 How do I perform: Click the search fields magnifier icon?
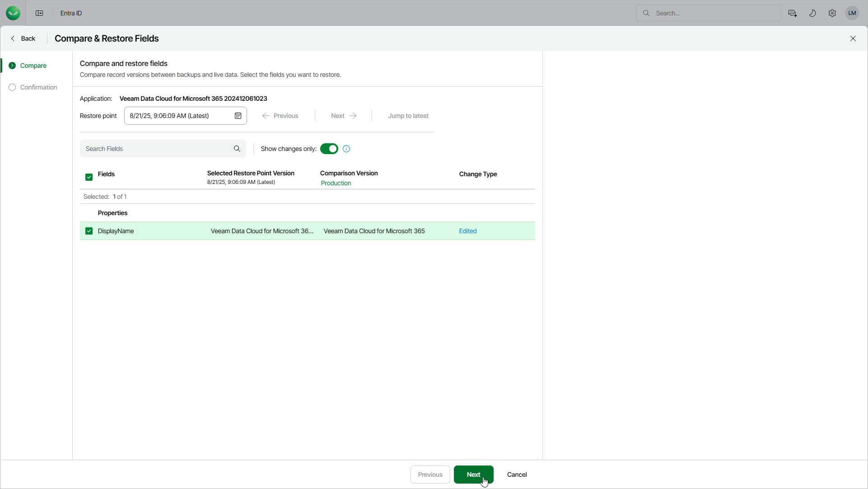237,149
